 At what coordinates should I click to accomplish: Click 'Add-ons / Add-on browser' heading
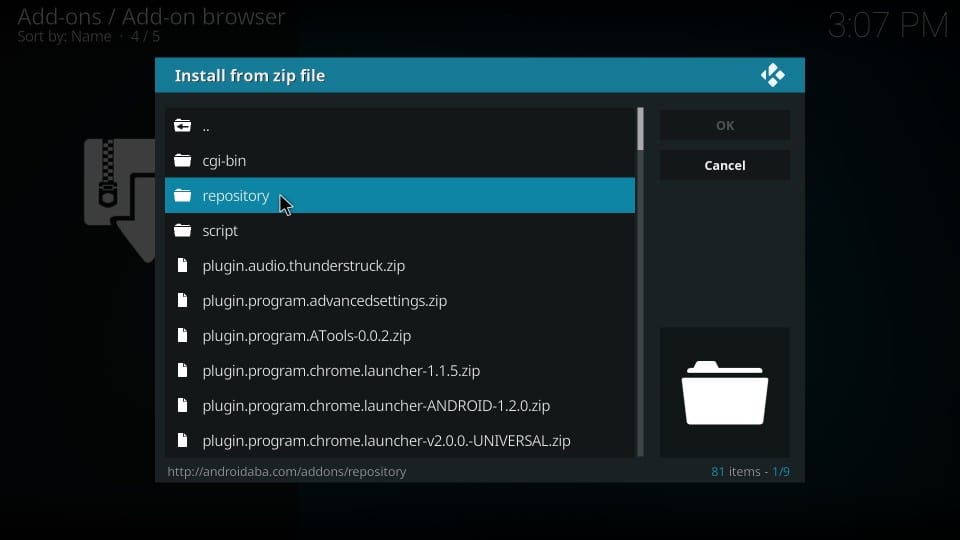click(x=151, y=17)
